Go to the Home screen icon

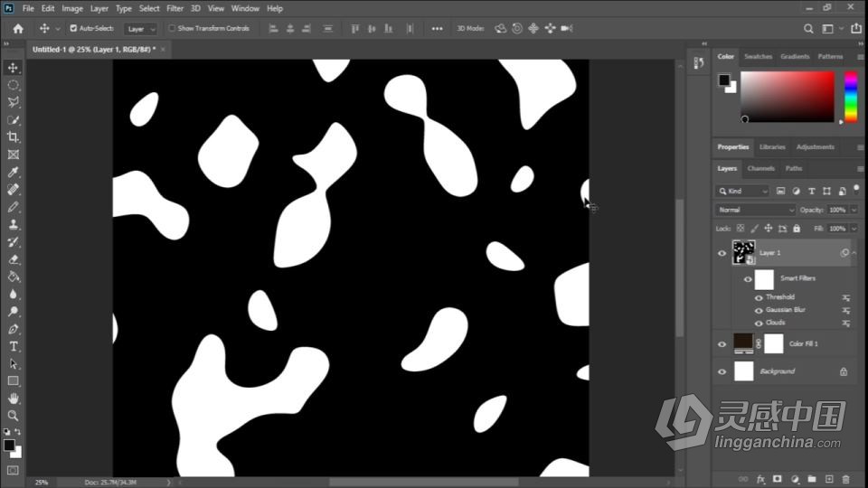18,29
